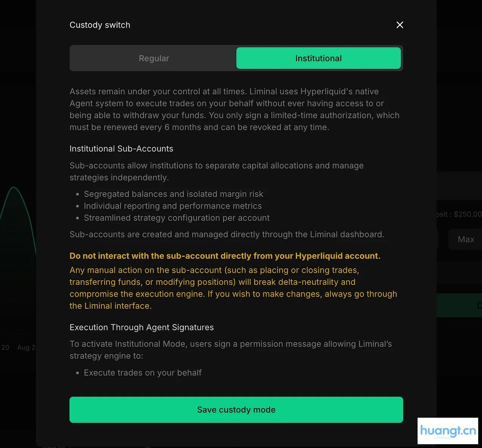Close the Custody switch dialog
This screenshot has width=482, height=448.
[x=399, y=25]
